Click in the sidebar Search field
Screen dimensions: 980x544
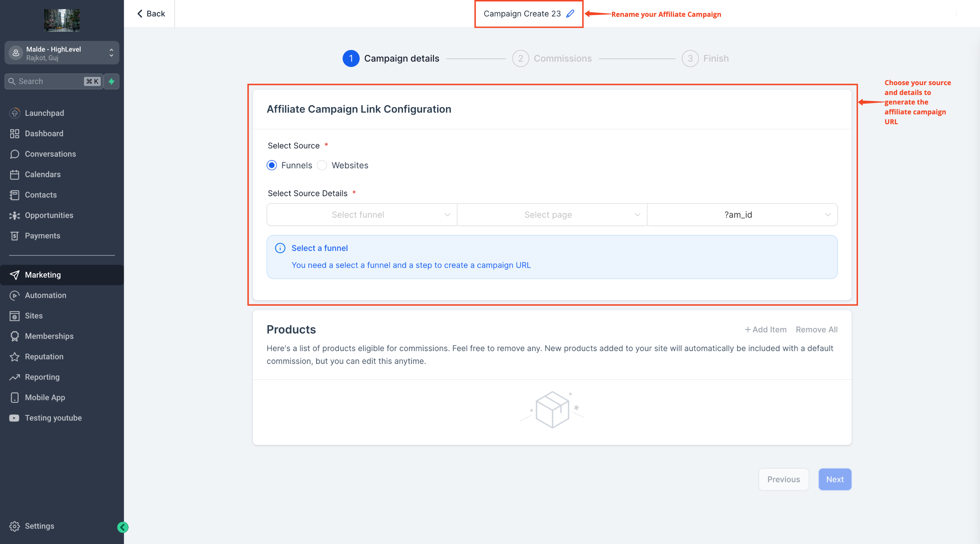pos(53,81)
